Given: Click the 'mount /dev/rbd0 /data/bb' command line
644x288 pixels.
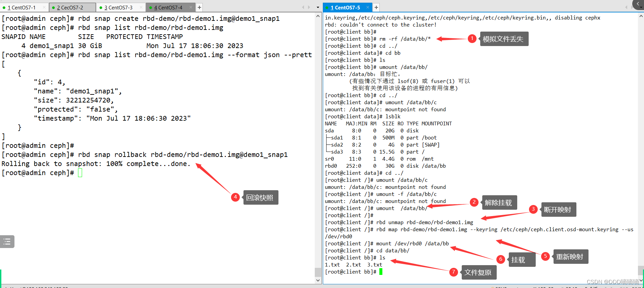Looking at the screenshot, I should point(387,243).
